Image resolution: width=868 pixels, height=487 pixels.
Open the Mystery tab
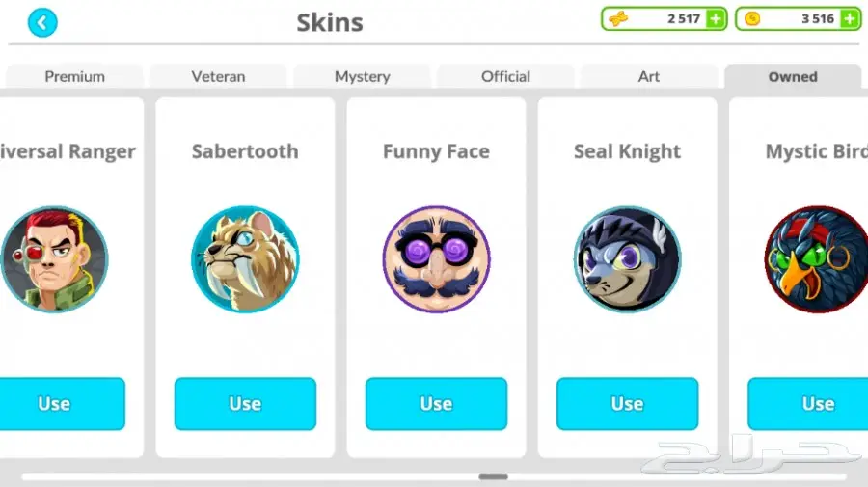(x=362, y=76)
